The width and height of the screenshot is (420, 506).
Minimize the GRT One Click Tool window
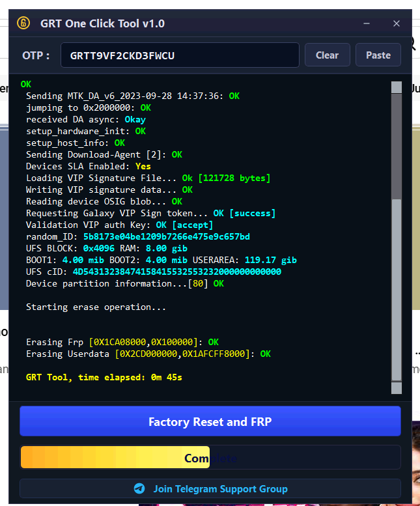pos(367,23)
